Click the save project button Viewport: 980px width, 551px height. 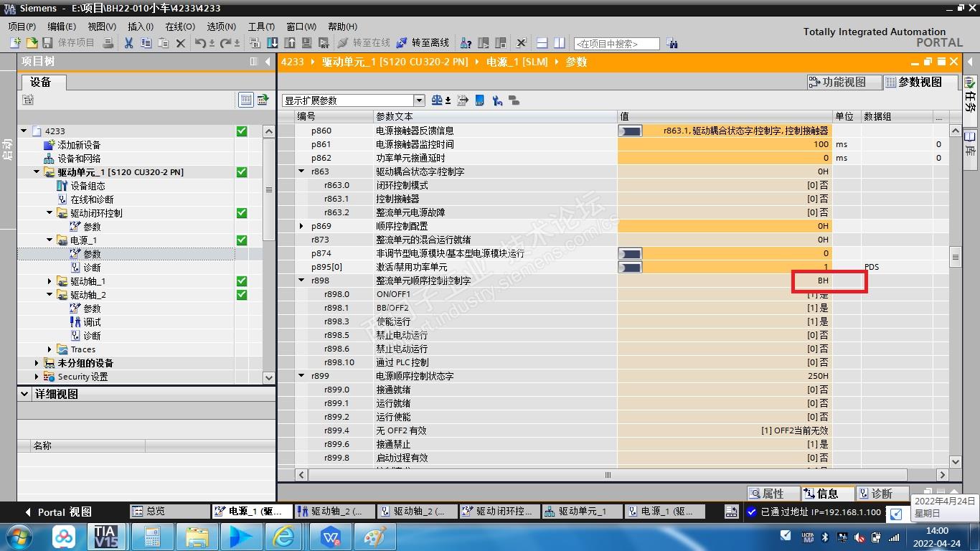pos(68,43)
